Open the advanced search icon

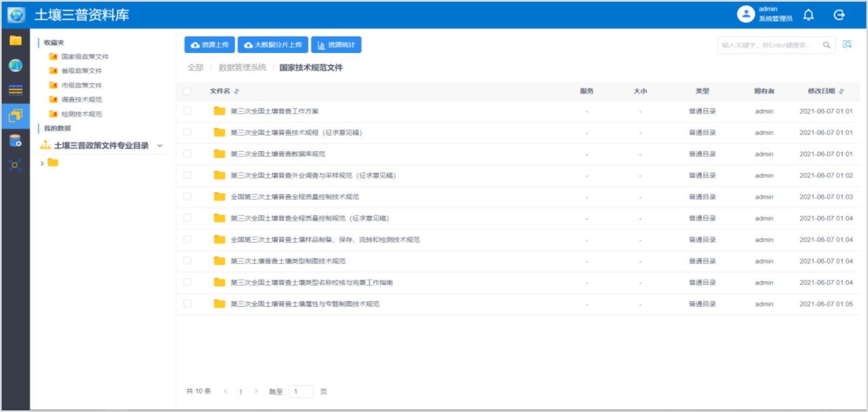tap(847, 45)
